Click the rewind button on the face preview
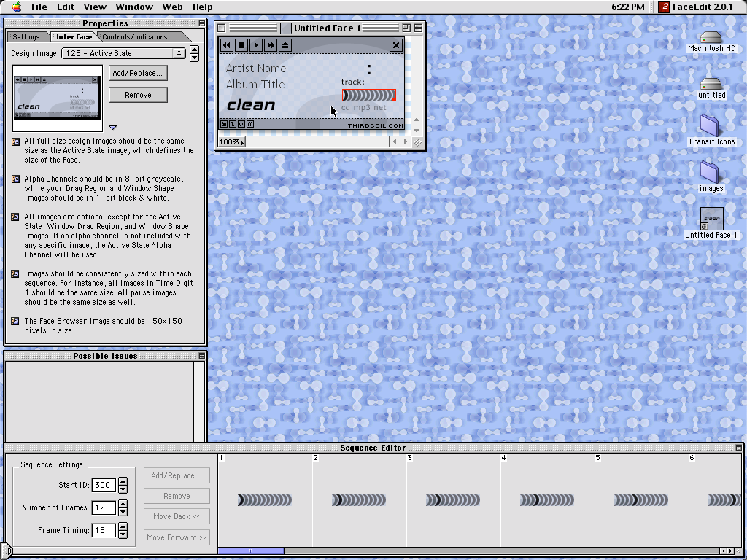 click(x=227, y=45)
